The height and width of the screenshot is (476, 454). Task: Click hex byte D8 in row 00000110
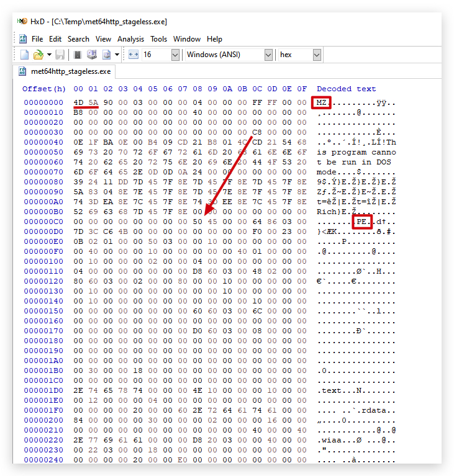pyautogui.click(x=197, y=271)
